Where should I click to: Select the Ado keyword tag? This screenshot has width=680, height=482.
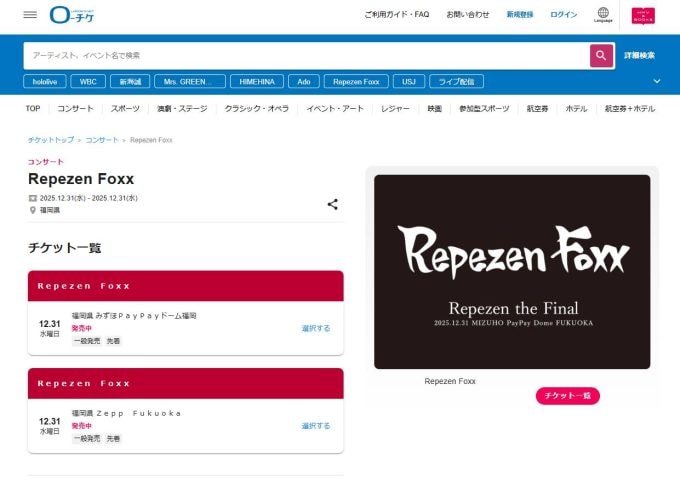[x=303, y=81]
